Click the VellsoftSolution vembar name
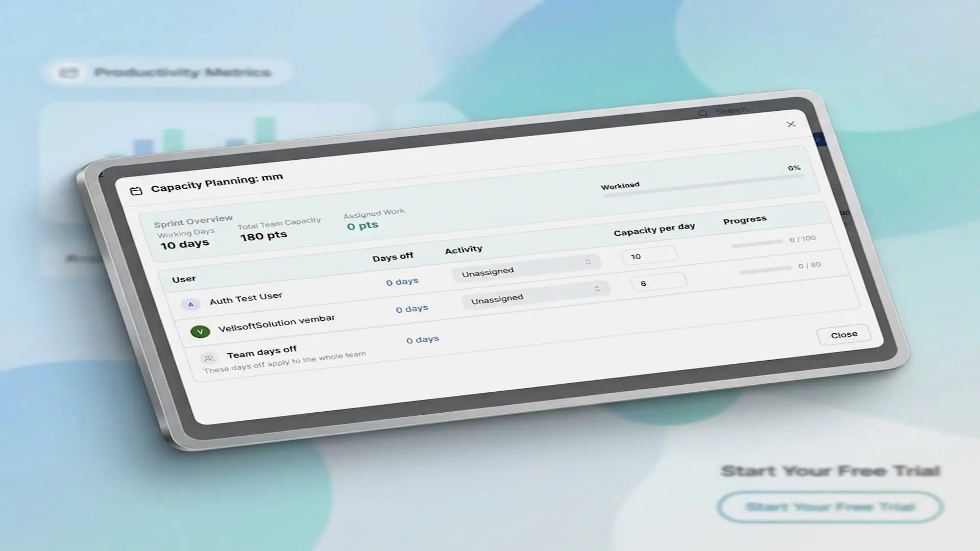 (277, 323)
